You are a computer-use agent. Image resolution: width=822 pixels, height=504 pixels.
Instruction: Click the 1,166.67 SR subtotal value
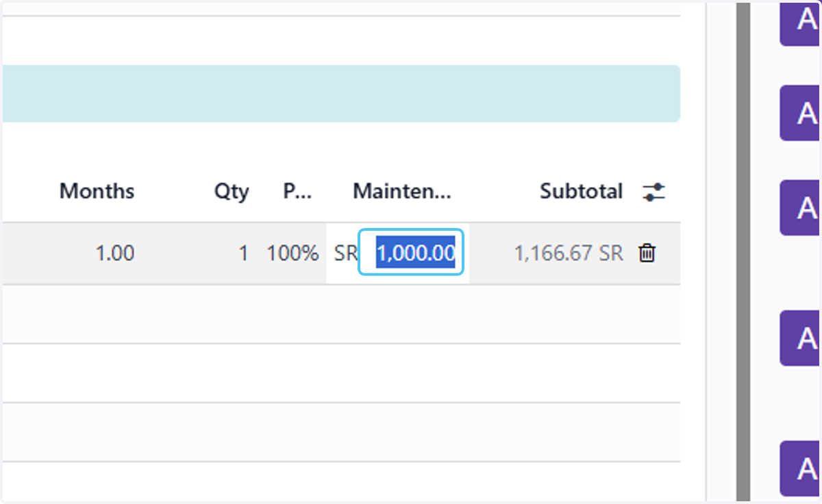pos(569,253)
